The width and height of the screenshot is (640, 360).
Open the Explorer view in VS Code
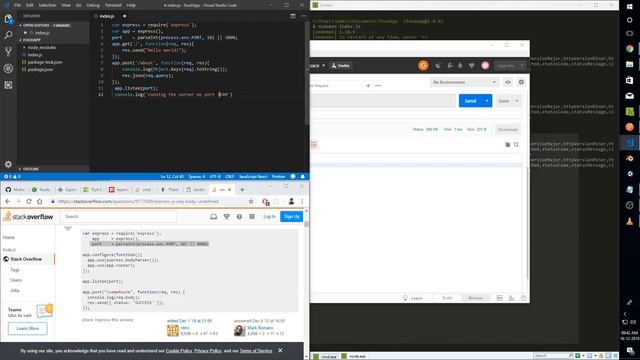(8, 19)
